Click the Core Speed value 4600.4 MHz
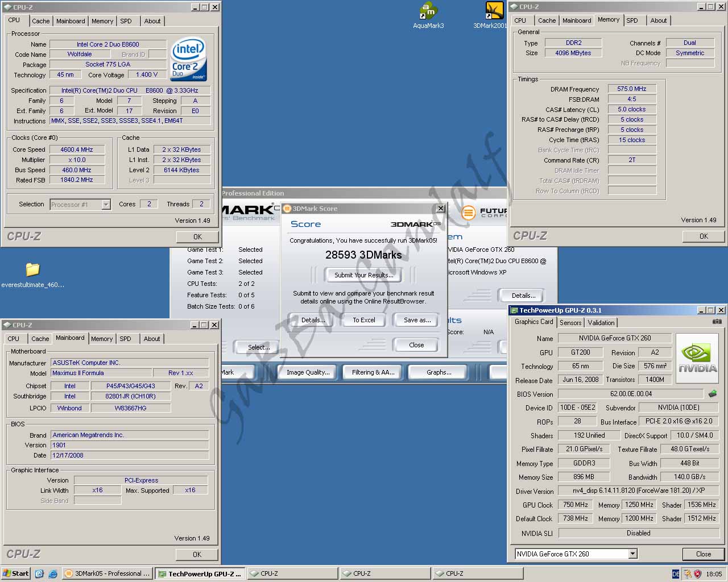The width and height of the screenshot is (728, 582). tap(77, 149)
